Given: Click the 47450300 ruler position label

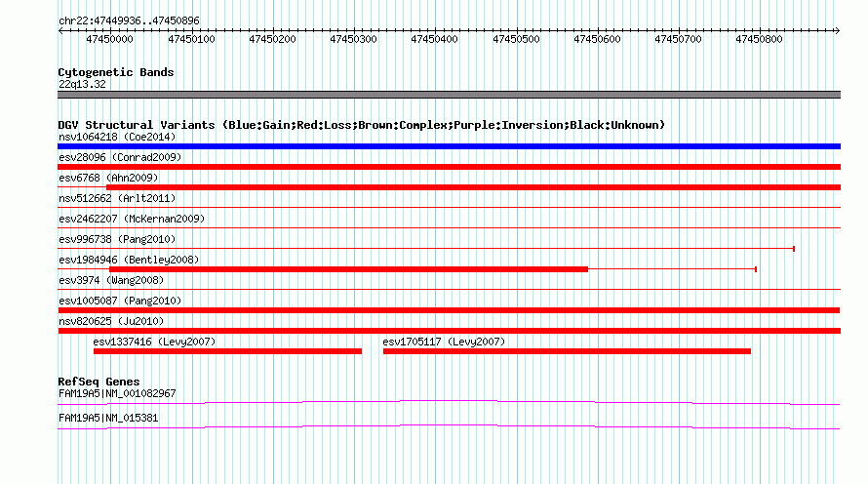Looking at the screenshot, I should click(353, 39).
